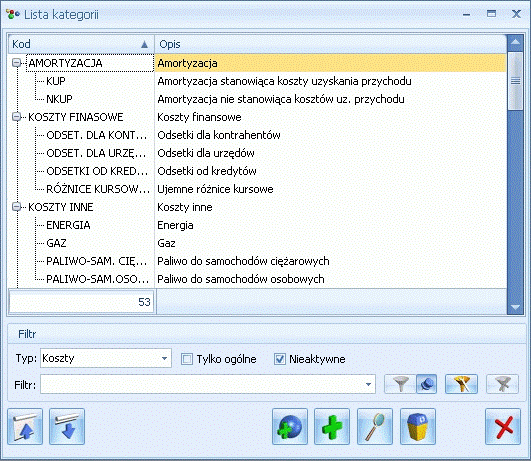Click the trash bin delete button
This screenshot has width=531, height=461.
point(418,427)
